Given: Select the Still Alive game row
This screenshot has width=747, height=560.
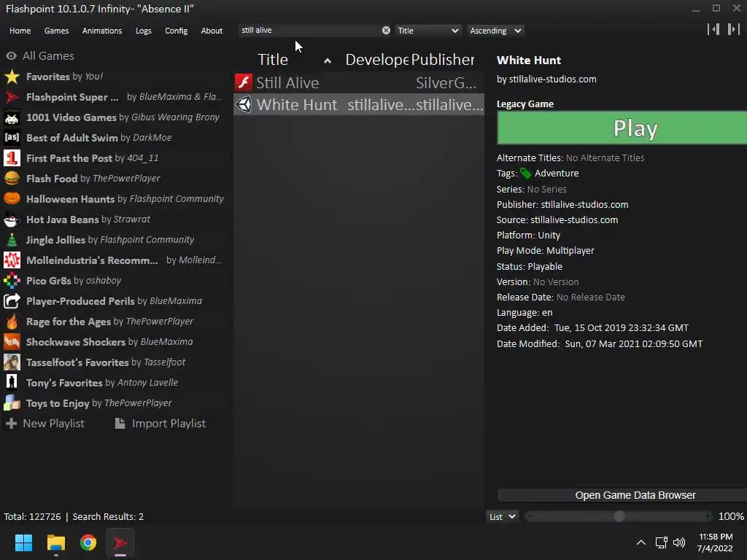Looking at the screenshot, I should (359, 83).
